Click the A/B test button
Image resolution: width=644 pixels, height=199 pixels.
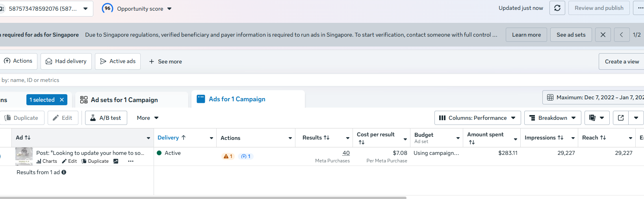[x=106, y=118]
